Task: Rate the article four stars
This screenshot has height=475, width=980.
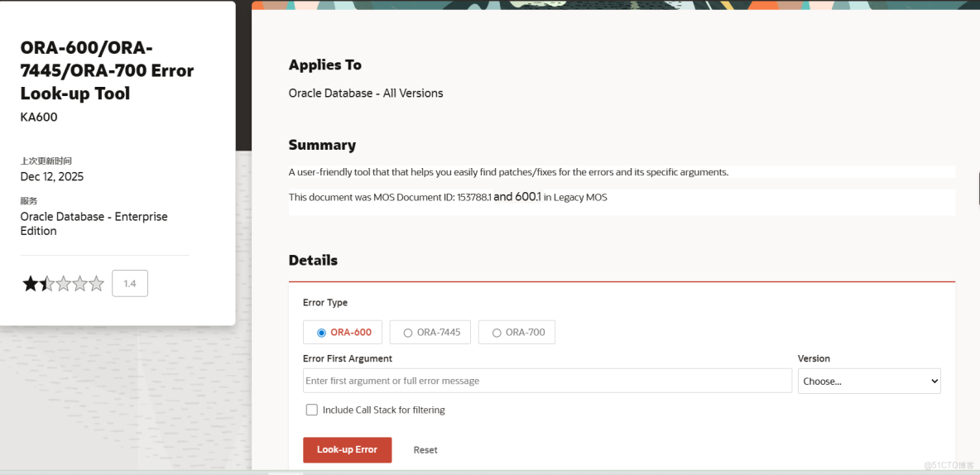Action: pyautogui.click(x=79, y=285)
